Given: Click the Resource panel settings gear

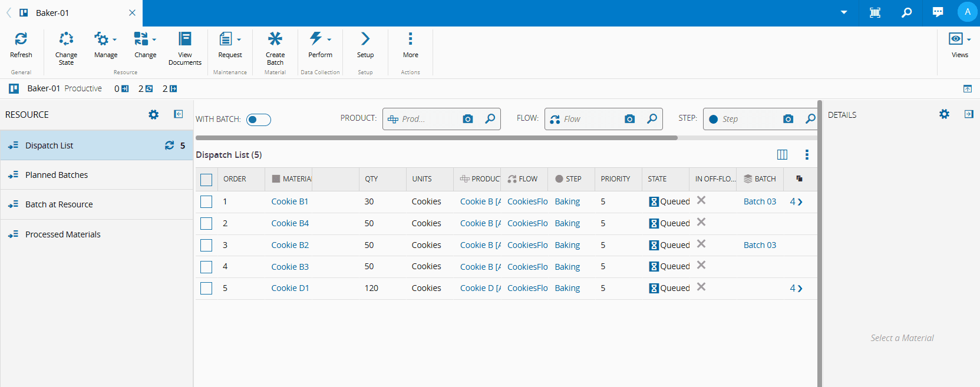Looking at the screenshot, I should point(154,115).
